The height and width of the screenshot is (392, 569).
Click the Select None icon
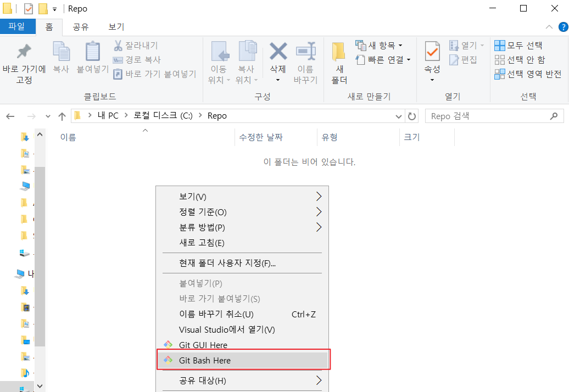point(500,59)
